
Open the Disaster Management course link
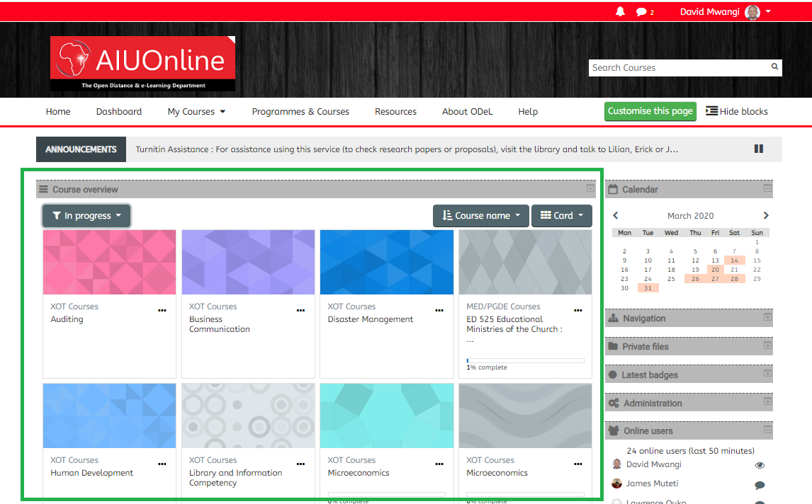(x=370, y=319)
